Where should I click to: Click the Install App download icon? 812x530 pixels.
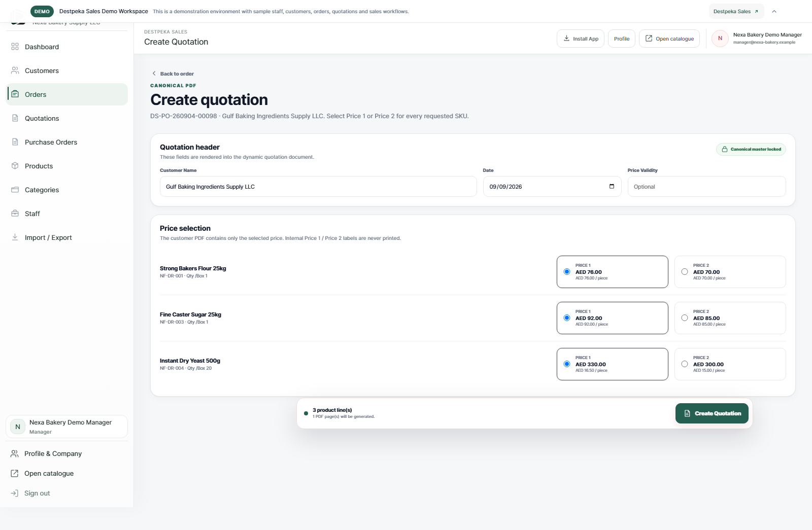[566, 39]
